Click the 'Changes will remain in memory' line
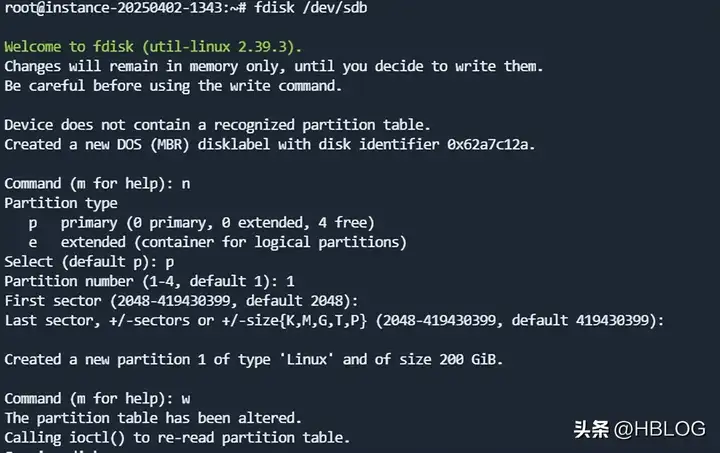 pos(274,67)
